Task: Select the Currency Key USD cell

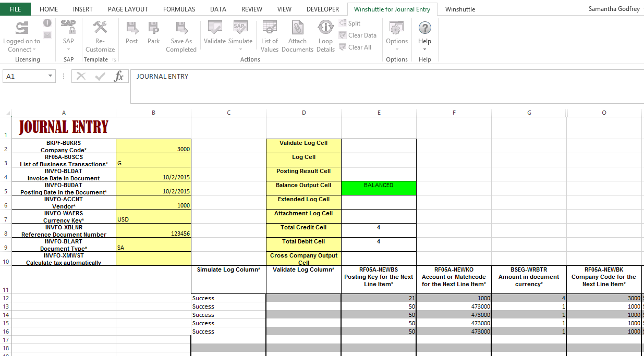Action: coord(154,216)
